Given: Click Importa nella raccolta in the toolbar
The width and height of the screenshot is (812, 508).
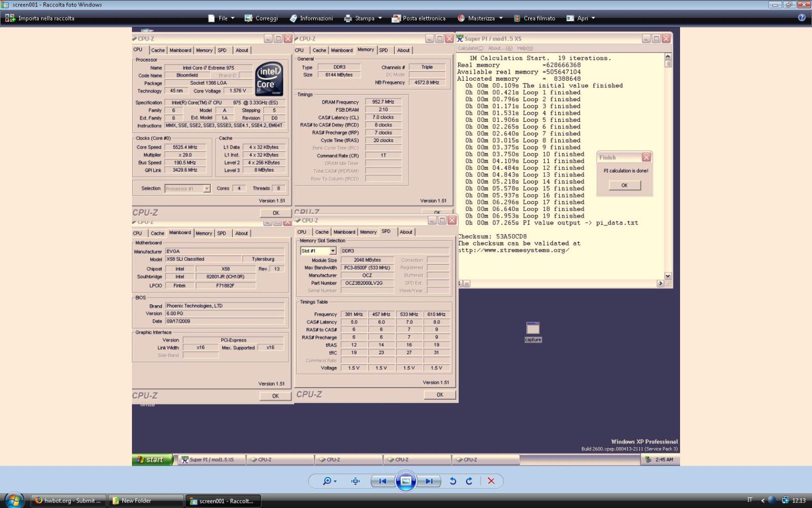Looking at the screenshot, I should coord(40,18).
